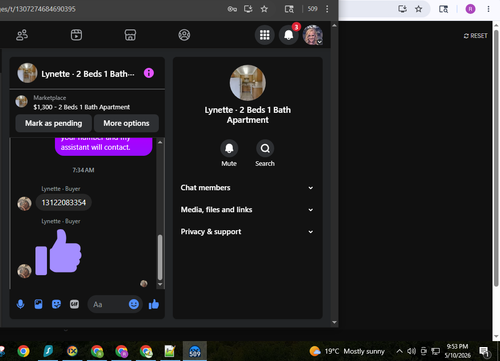500x361 pixels.
Task: Click the RESET control in right window
Action: 476,36
